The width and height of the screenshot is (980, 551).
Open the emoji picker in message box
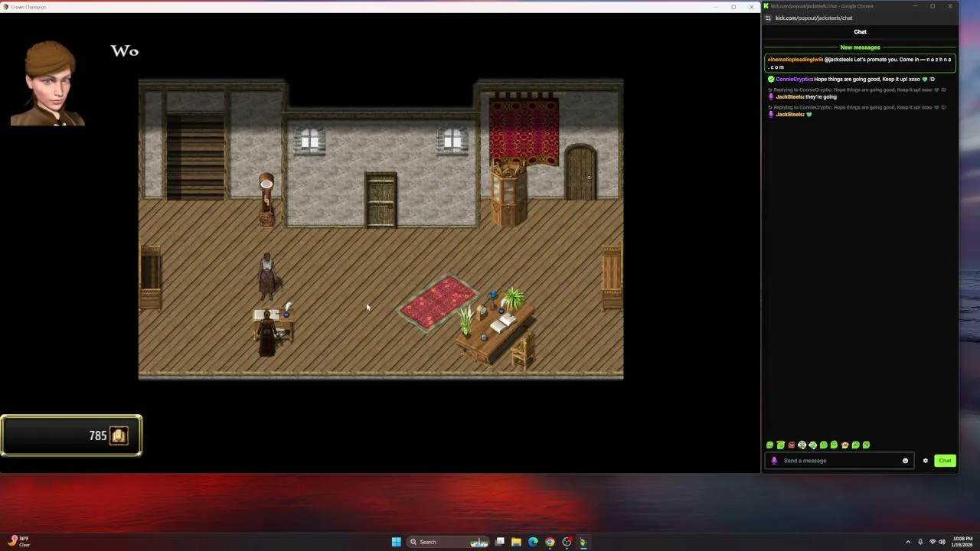905,461
